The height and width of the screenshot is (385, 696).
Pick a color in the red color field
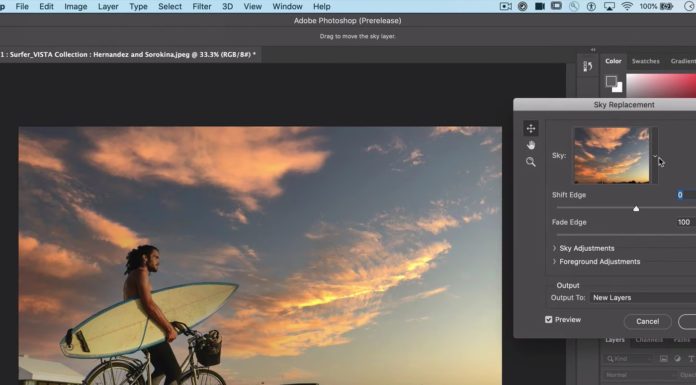(661, 86)
